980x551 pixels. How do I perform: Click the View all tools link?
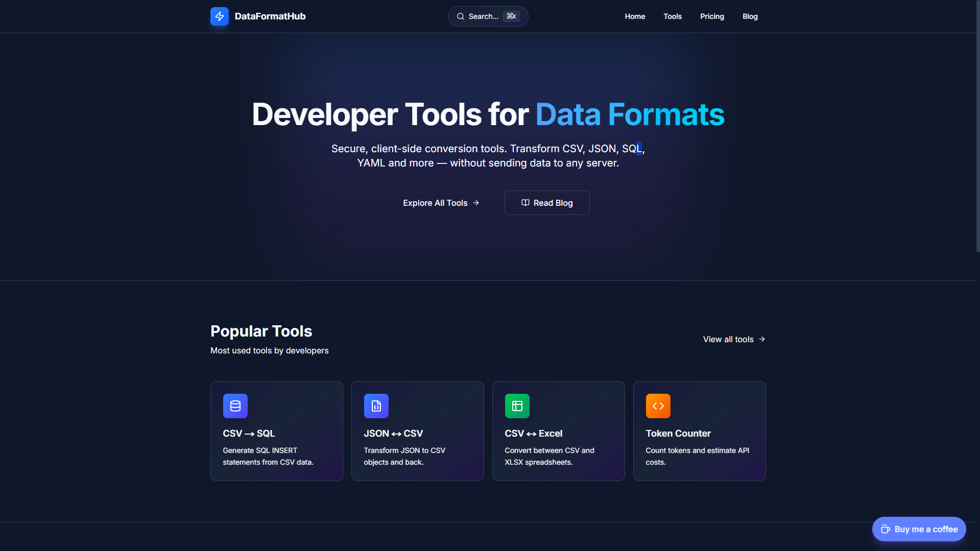coord(728,339)
